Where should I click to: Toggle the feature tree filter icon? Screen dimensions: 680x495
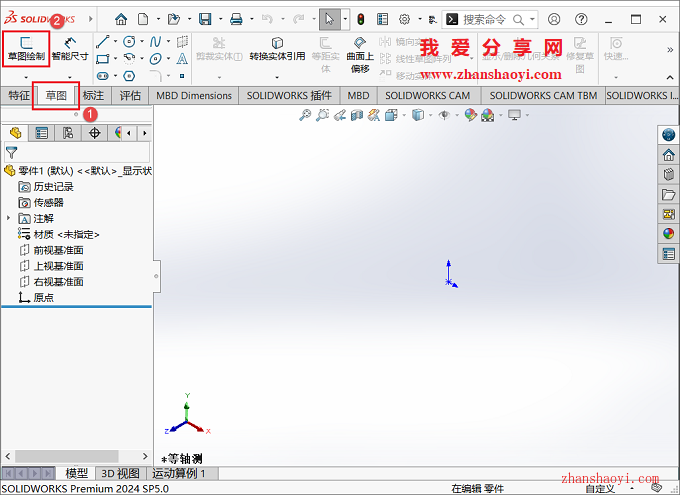(x=12, y=153)
